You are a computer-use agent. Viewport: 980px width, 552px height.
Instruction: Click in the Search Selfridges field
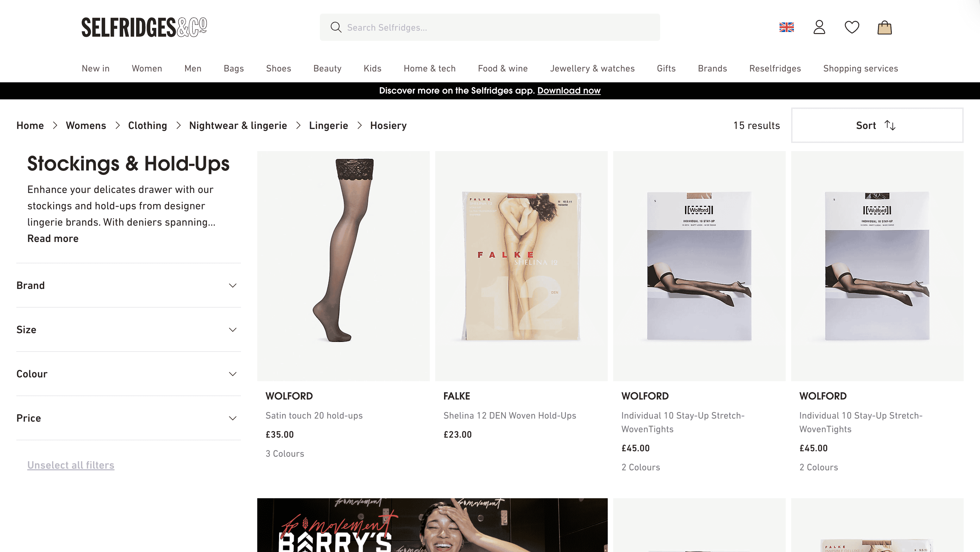(494, 27)
